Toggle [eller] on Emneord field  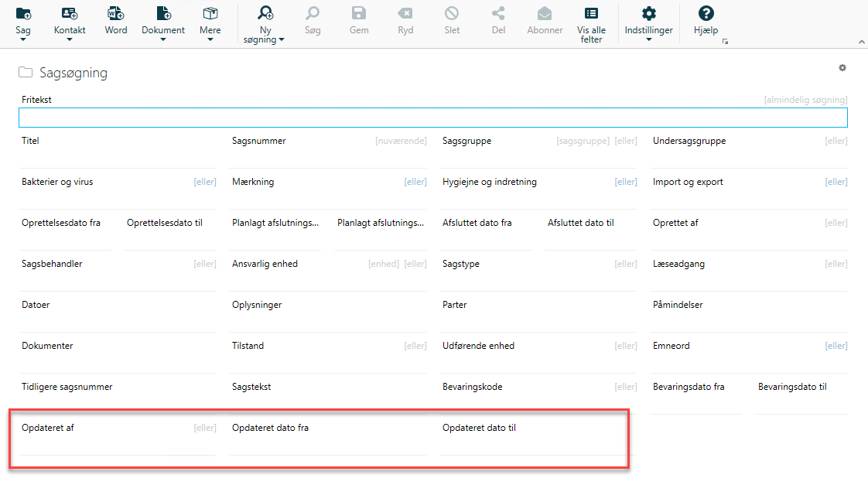point(836,346)
